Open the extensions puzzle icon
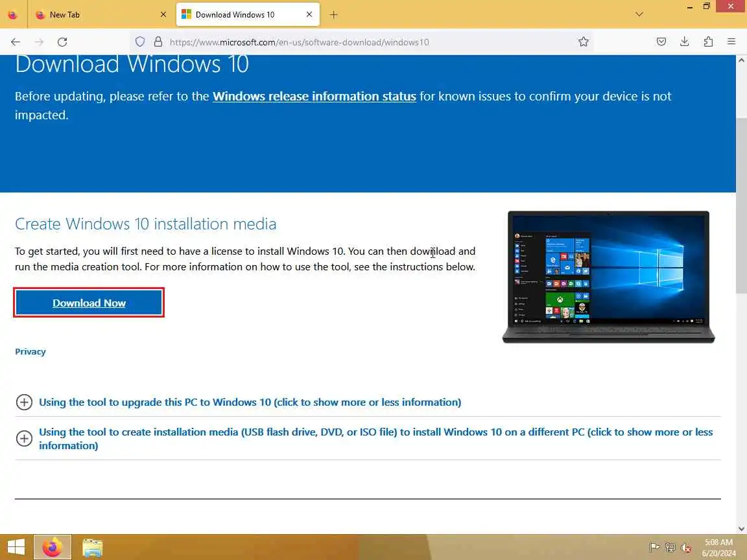Screen dimensions: 747x560 [708, 42]
